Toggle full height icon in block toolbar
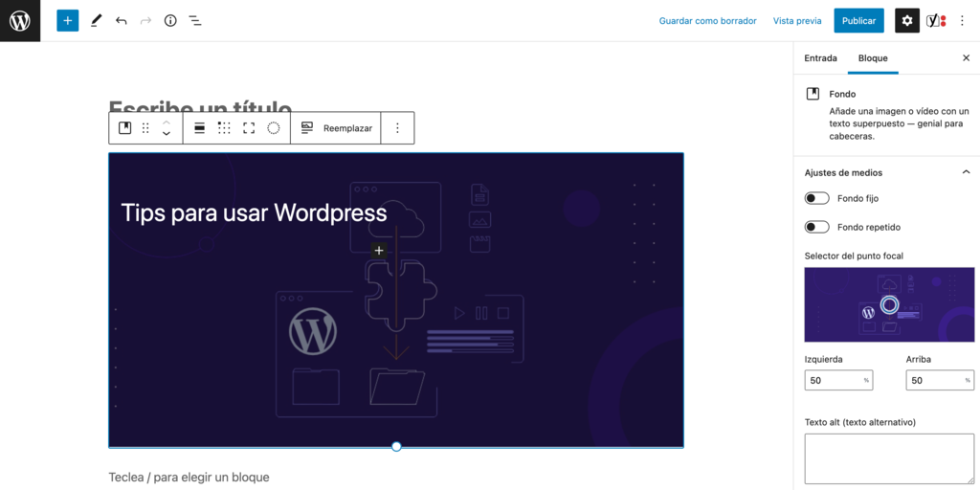Screen dimensions: 980x490 (x=249, y=128)
